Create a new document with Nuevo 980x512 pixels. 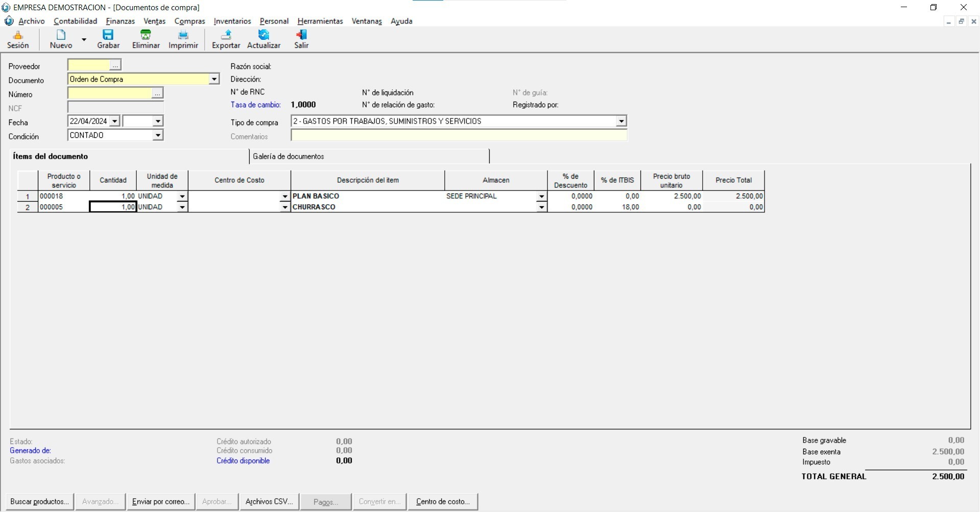pos(61,39)
